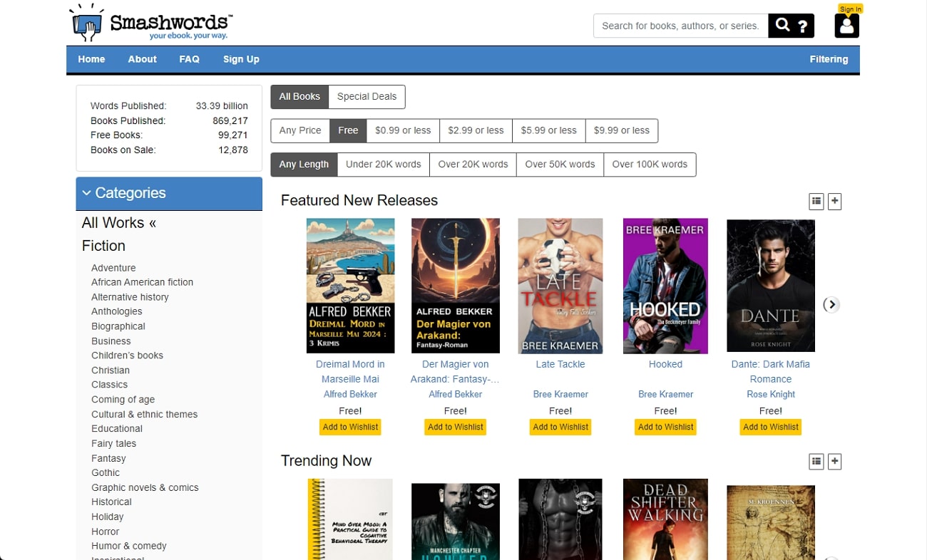
Task: Choose Over 50K words filter
Action: point(560,165)
